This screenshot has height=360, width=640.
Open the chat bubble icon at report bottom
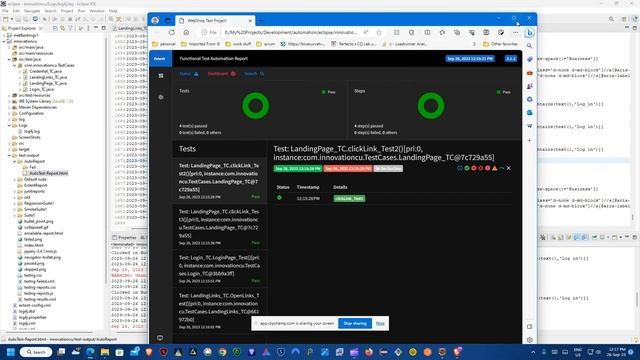(160, 338)
